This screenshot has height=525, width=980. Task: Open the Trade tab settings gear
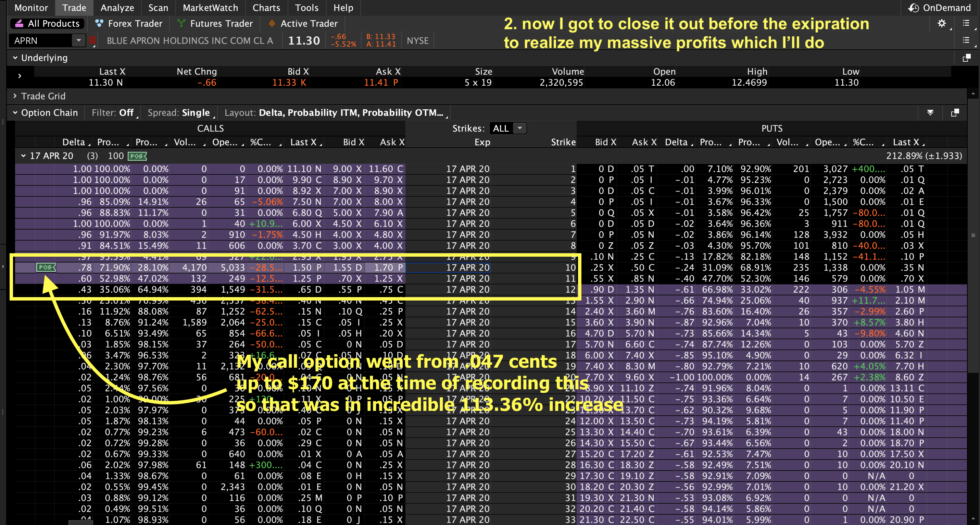tap(941, 24)
